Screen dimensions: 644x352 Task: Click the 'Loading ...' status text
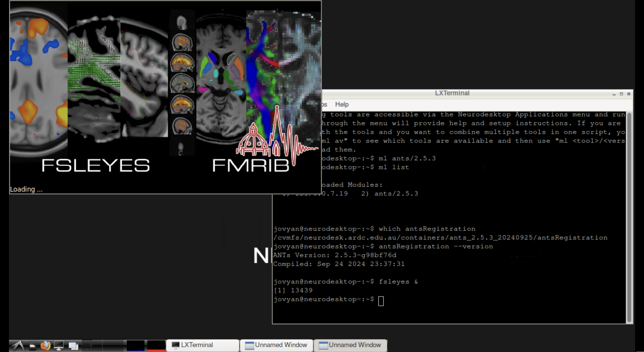pos(26,189)
